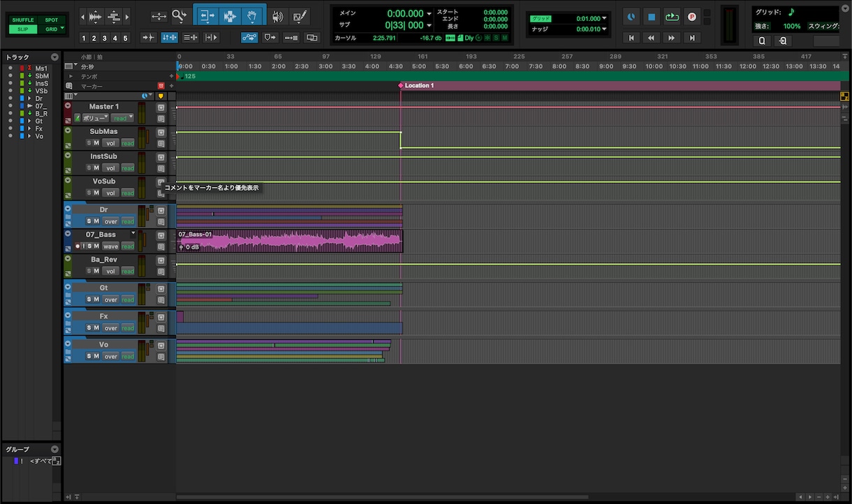
Task: Choose the Selector tool
Action: click(228, 16)
